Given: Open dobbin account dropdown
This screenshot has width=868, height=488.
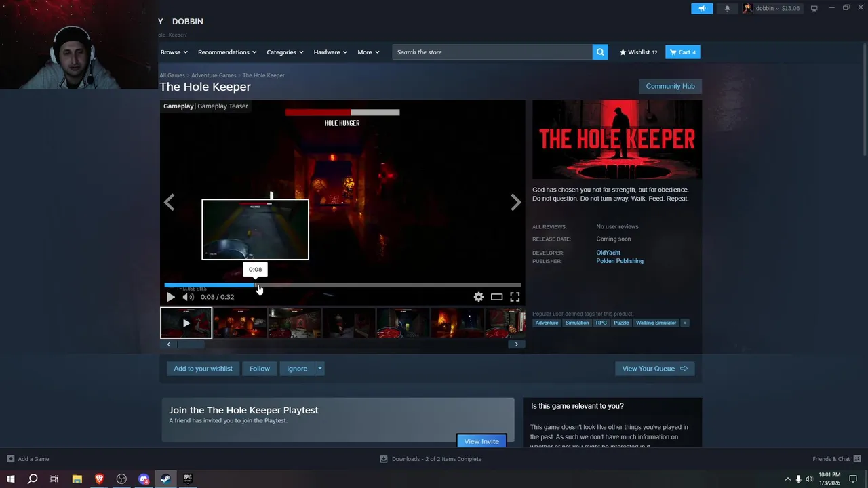Looking at the screenshot, I should [771, 8].
